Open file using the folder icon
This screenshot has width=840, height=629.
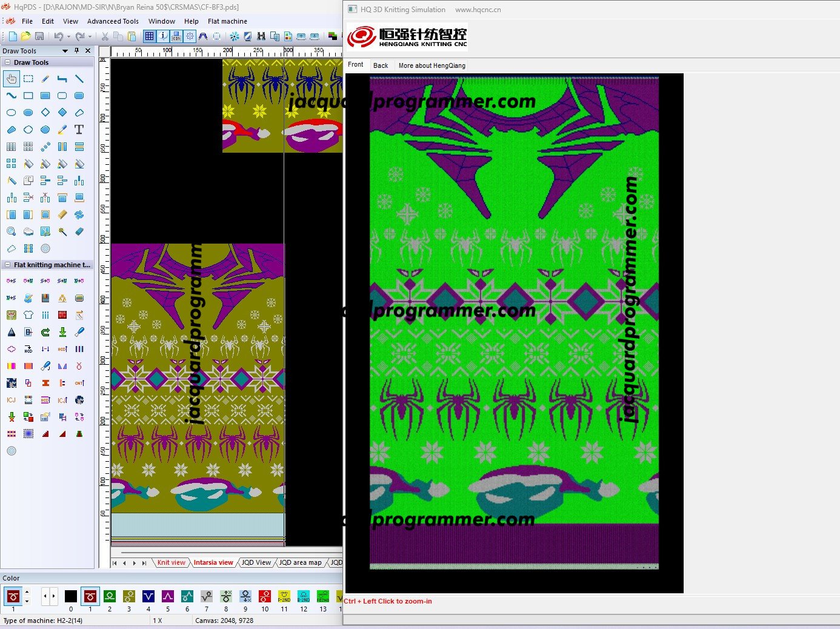(x=26, y=36)
